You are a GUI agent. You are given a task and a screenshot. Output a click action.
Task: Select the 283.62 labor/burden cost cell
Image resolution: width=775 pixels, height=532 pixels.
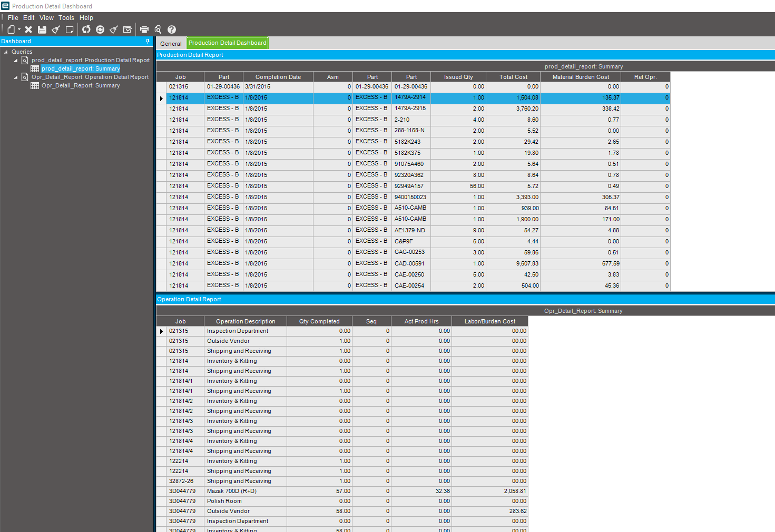point(490,511)
